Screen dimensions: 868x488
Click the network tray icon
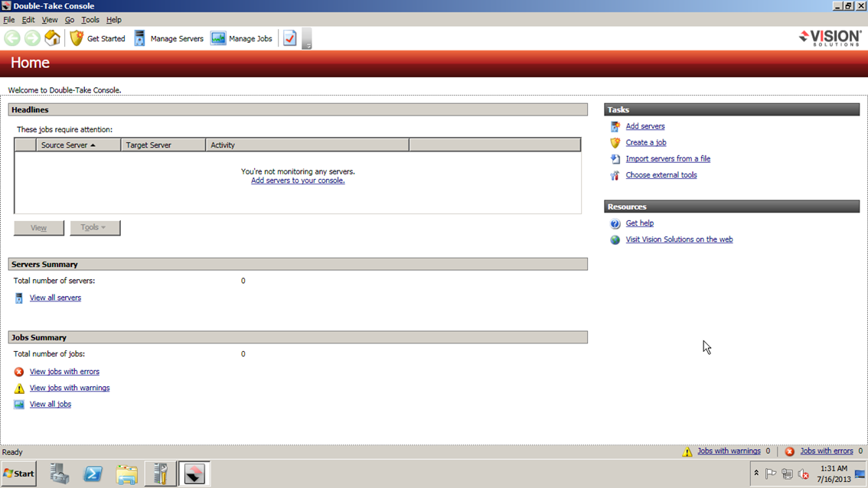click(x=787, y=474)
